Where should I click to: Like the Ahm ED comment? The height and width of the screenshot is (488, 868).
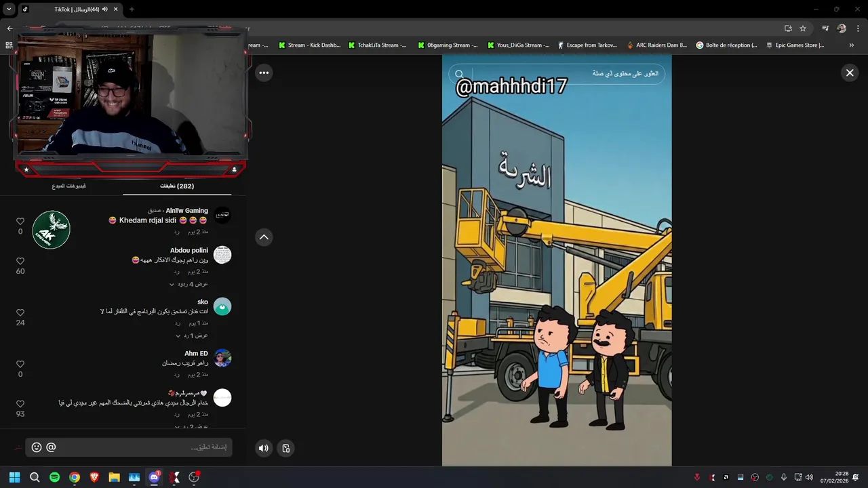[x=20, y=364]
